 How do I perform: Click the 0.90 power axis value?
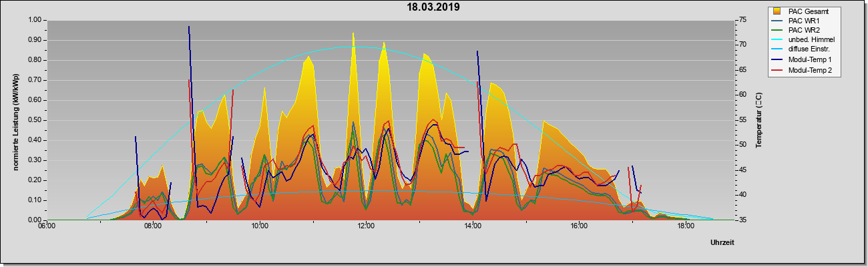[34, 40]
